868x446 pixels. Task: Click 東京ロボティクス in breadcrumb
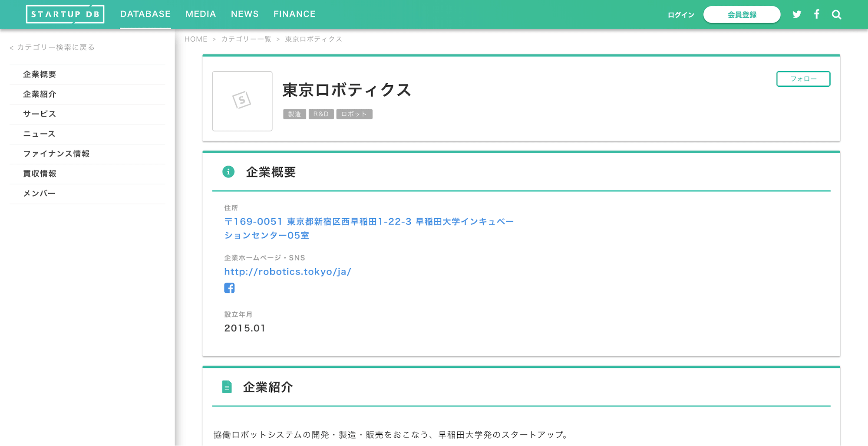(x=314, y=39)
